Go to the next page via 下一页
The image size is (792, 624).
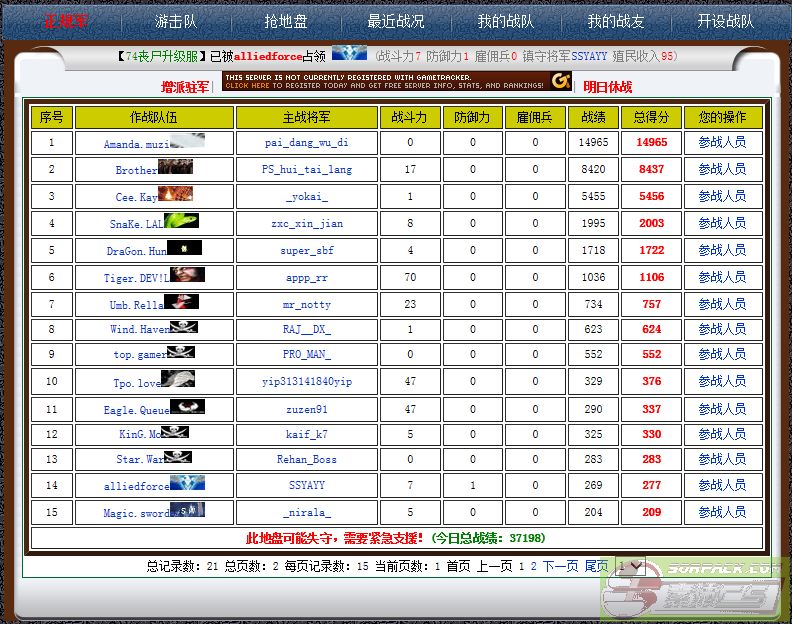(560, 566)
